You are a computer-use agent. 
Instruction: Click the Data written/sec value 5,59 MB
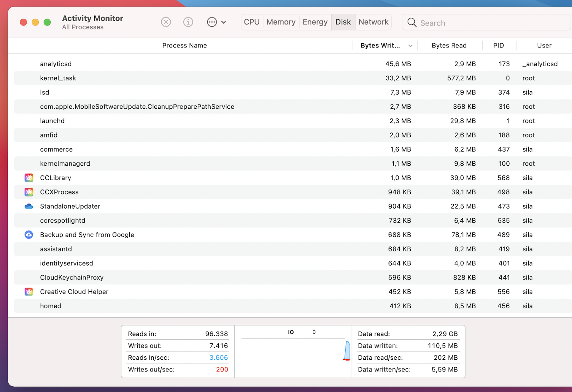[445, 369]
